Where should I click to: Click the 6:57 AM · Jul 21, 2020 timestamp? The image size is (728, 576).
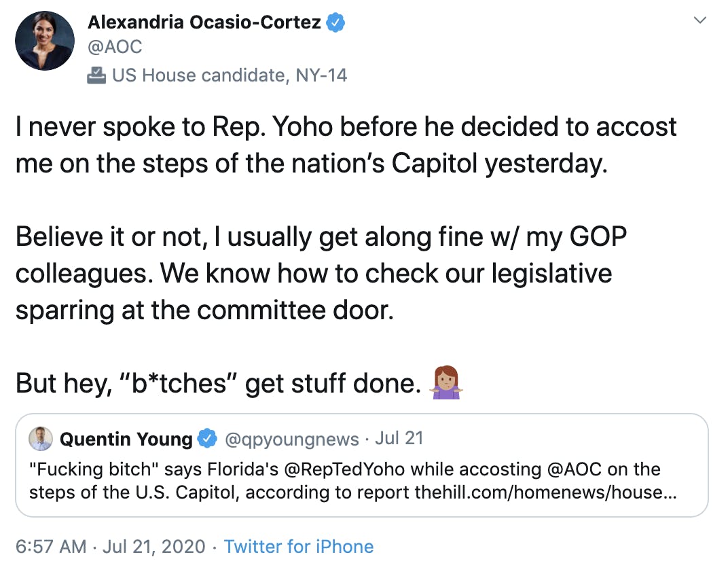point(111,547)
